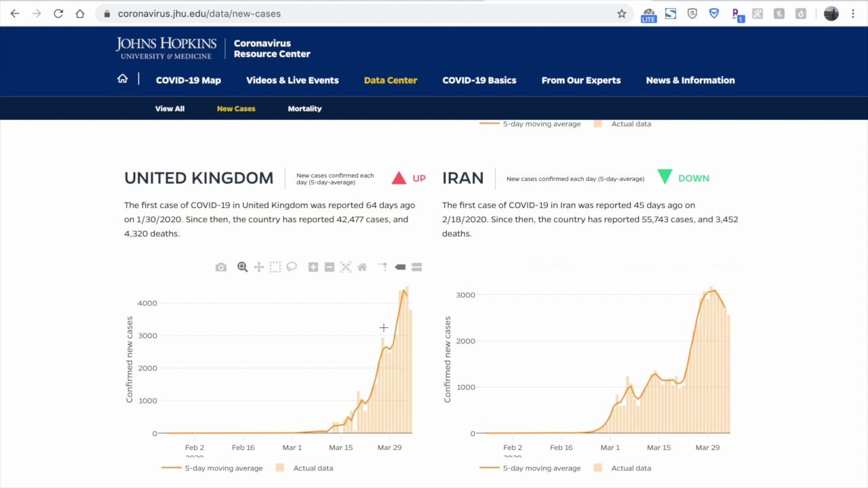Toggle Actual data in UK chart legend
Screen dimensions: 868x488
click(x=304, y=468)
